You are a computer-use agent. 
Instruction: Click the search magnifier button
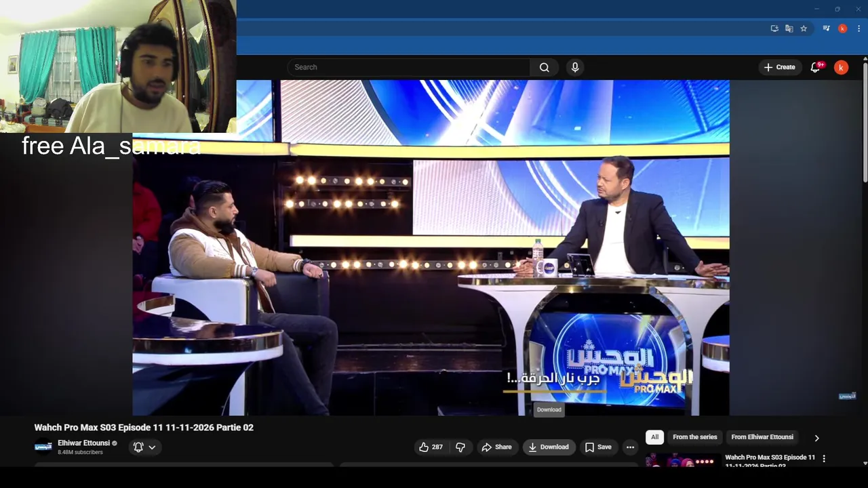pos(544,67)
